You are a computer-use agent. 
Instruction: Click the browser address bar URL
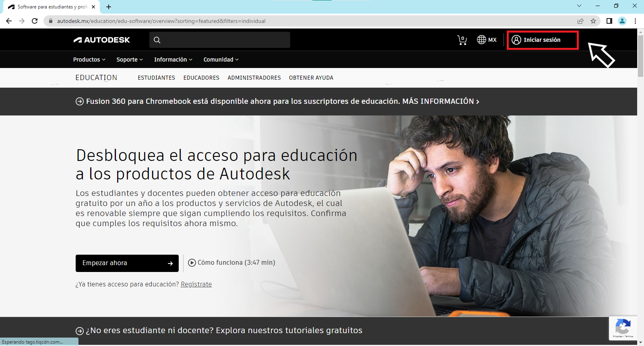click(161, 21)
